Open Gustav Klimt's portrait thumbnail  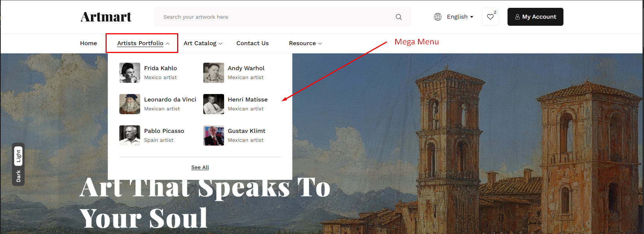point(213,135)
